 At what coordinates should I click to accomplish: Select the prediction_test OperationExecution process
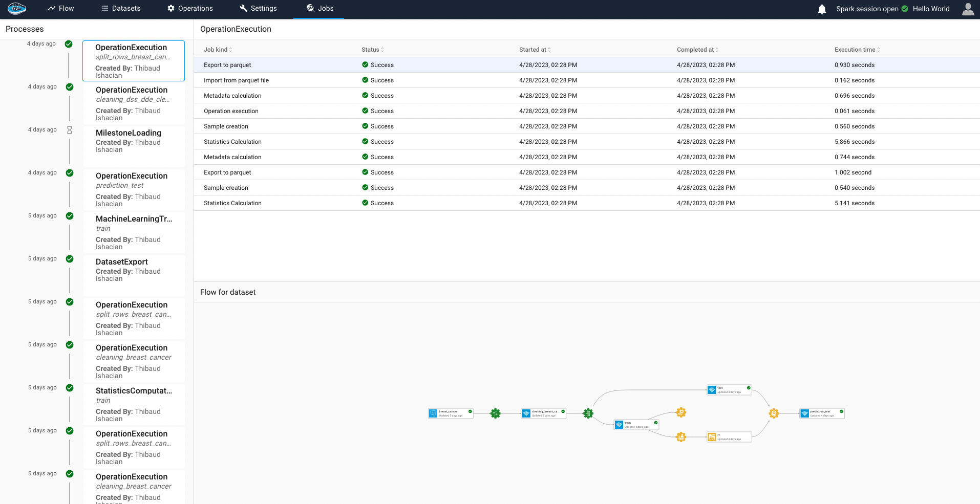coord(134,189)
